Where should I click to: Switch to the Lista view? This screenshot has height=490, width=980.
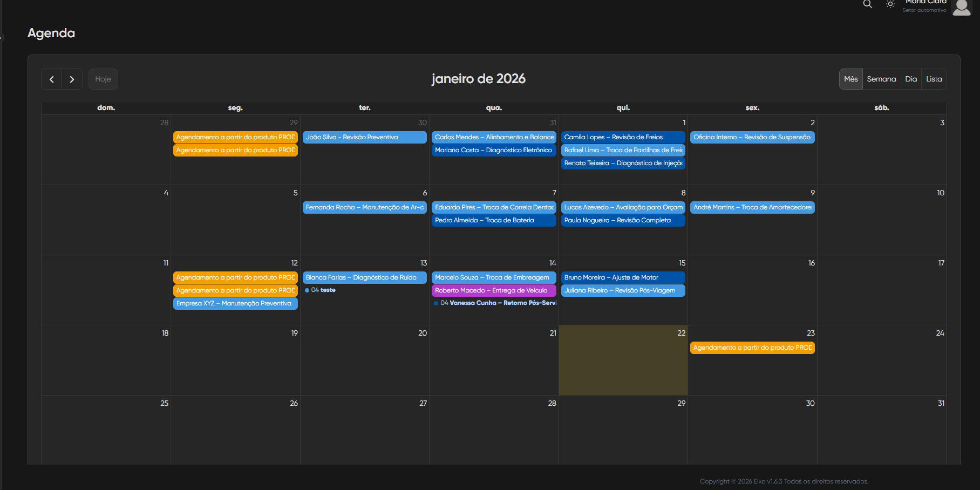tap(934, 79)
